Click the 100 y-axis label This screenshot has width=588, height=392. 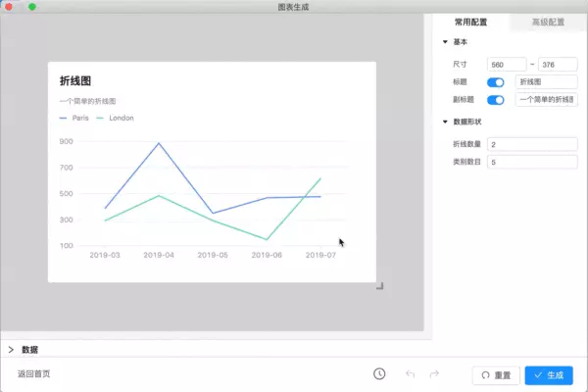[x=66, y=246]
